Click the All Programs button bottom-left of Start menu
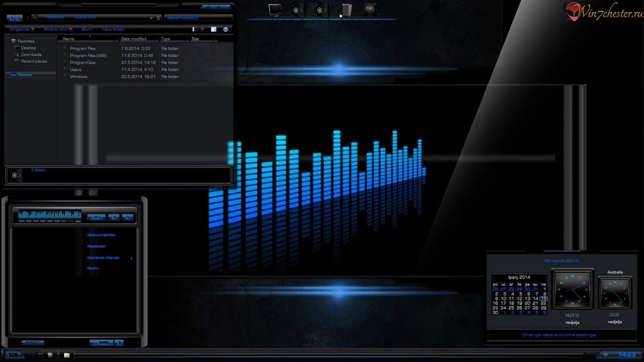Viewport: 644px width, 362px height. tap(33, 342)
